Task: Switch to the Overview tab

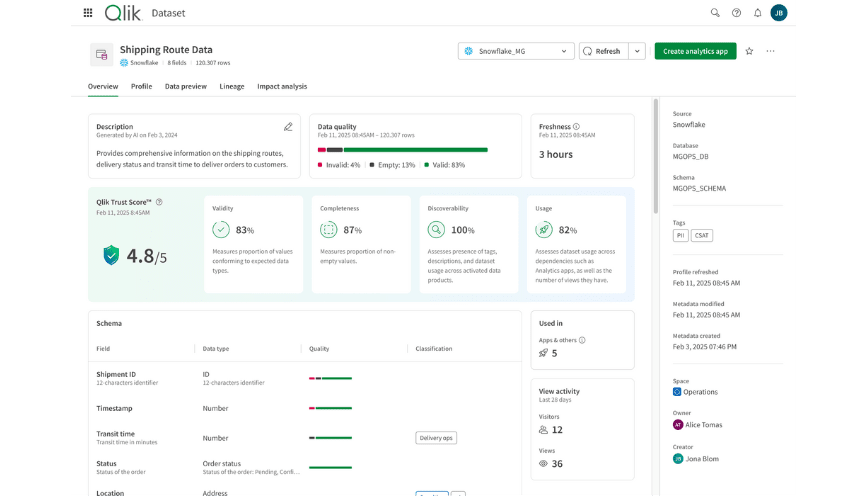Action: point(103,86)
